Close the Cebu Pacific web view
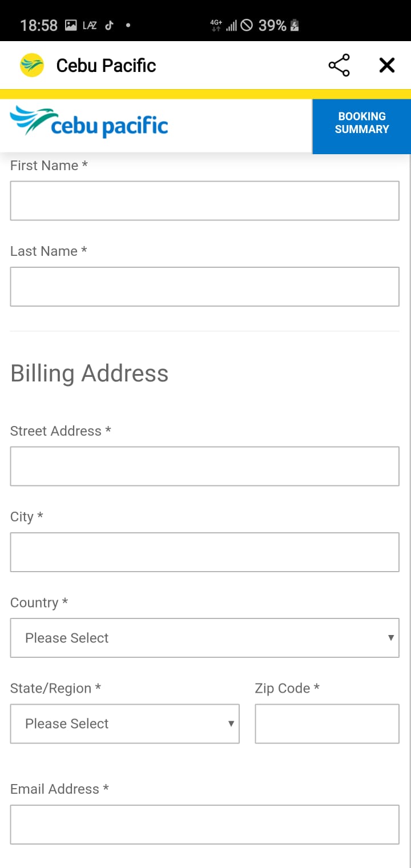 [387, 66]
